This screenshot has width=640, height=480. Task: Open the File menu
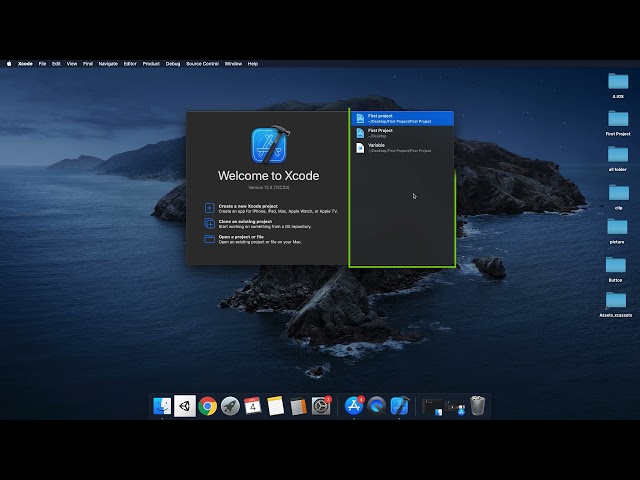pyautogui.click(x=42, y=64)
